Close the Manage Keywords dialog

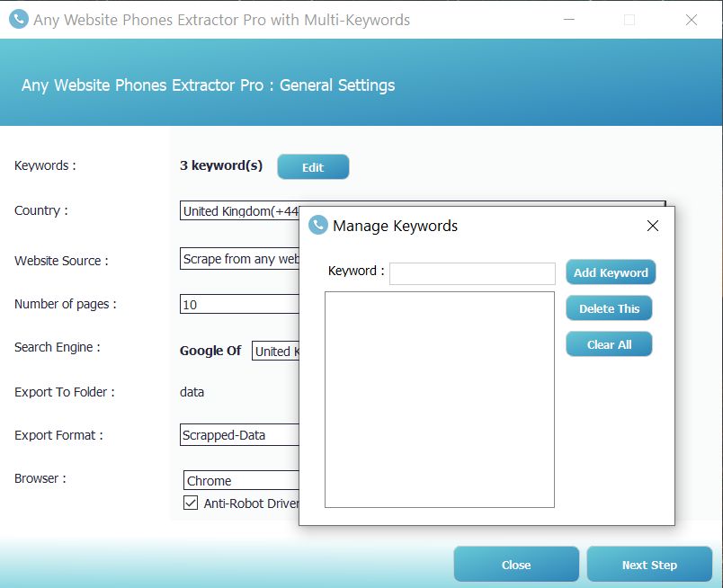tap(653, 226)
